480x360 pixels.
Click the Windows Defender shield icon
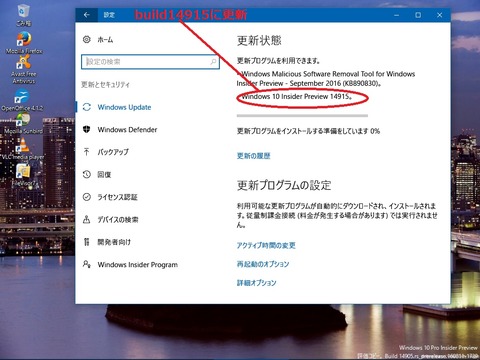click(x=87, y=129)
